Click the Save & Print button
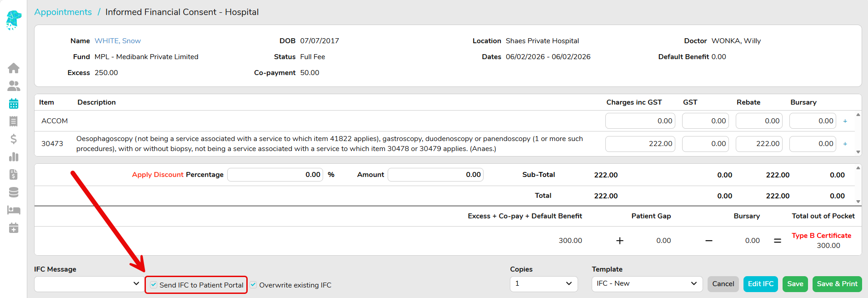 pos(837,284)
